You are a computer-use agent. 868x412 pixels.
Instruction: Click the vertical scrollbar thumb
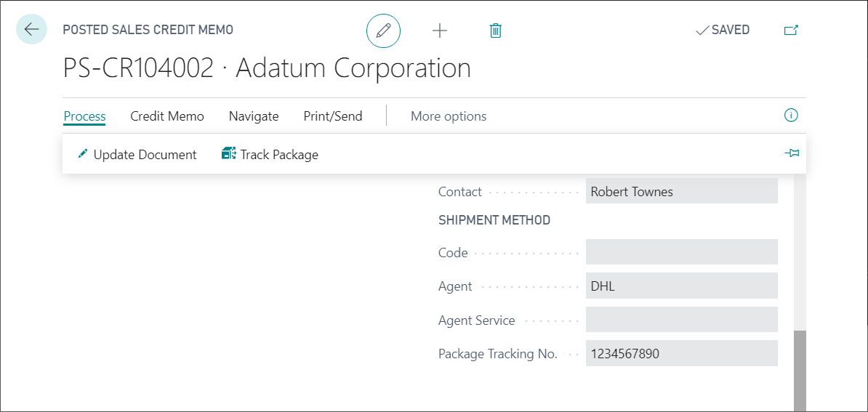800,371
